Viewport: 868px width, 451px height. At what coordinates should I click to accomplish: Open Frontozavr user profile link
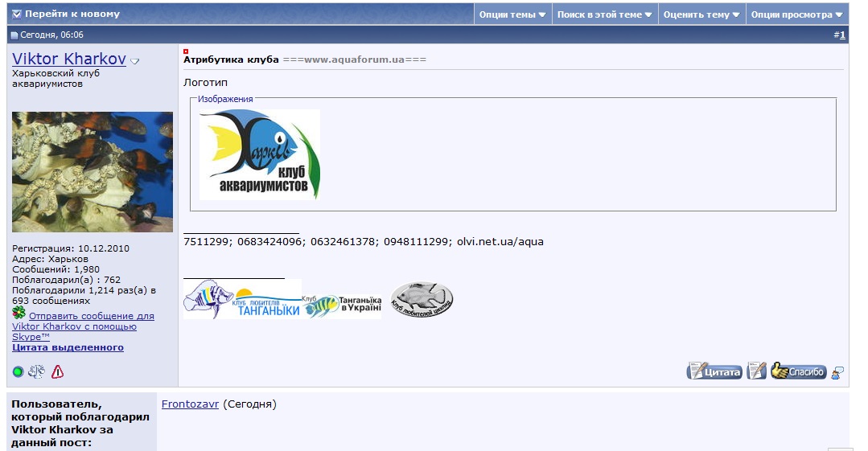pyautogui.click(x=190, y=404)
